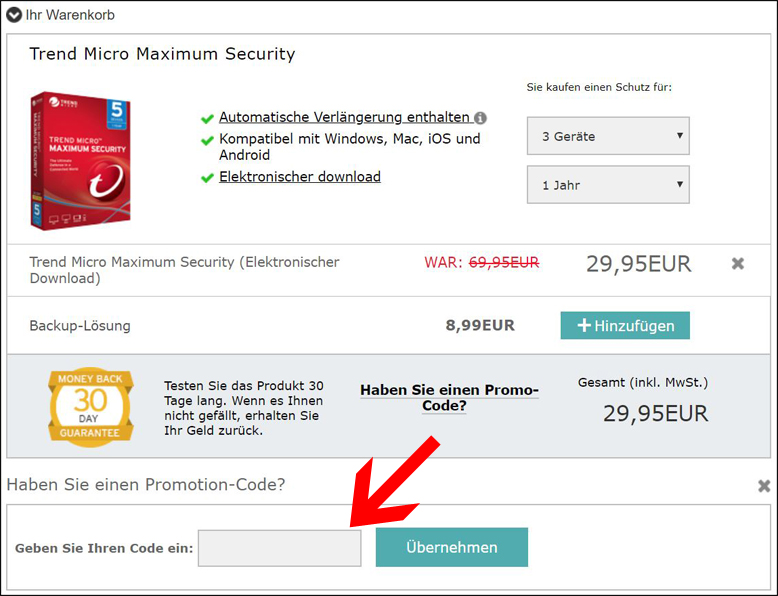
Task: Click the Ihr Warenkorb header text
Action: pyautogui.click(x=70, y=15)
